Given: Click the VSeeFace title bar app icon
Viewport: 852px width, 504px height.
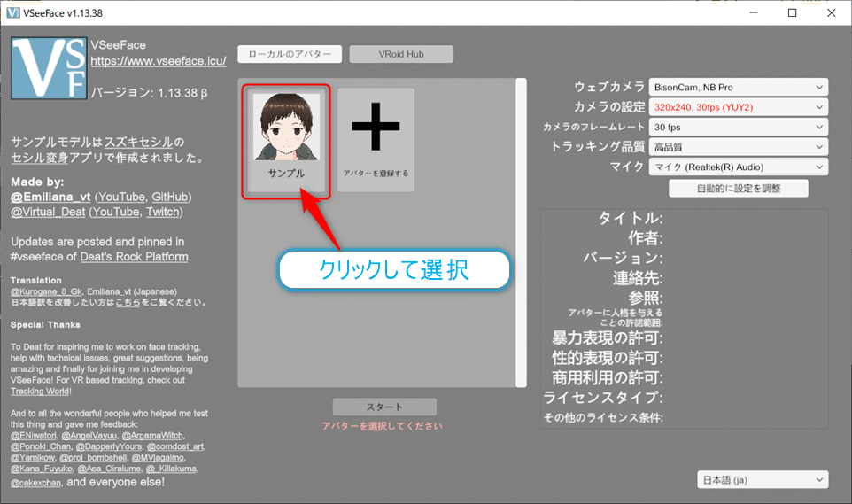Looking at the screenshot, I should [12, 12].
